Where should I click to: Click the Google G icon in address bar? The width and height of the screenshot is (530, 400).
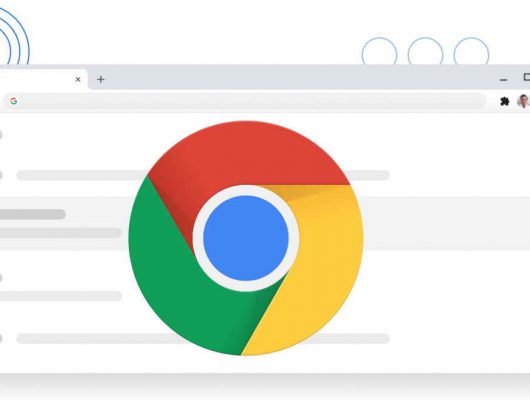(14, 101)
